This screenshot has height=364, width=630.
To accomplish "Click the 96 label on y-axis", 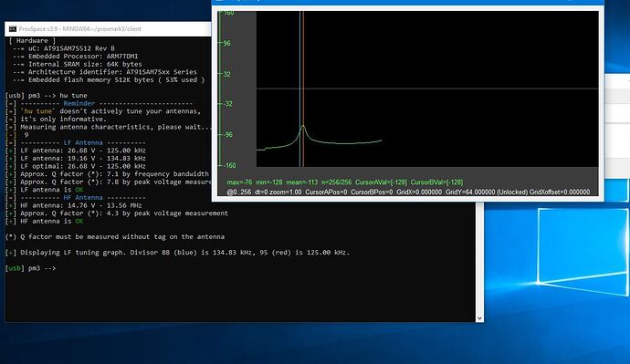I will point(226,44).
